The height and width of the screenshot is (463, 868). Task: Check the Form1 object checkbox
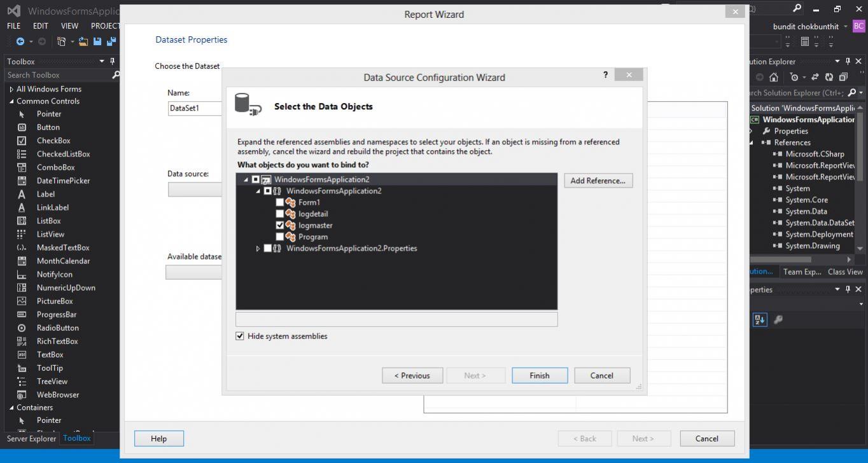(279, 202)
